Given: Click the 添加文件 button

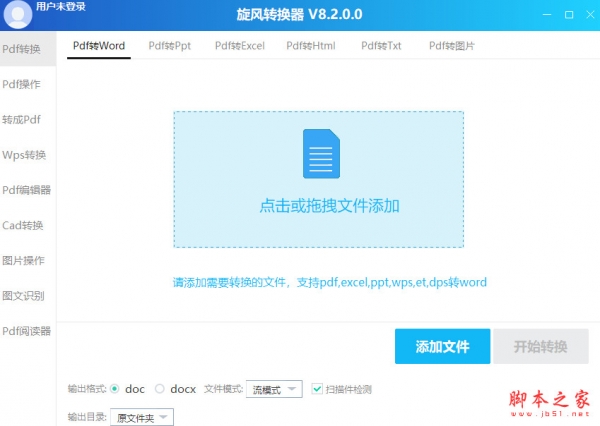Looking at the screenshot, I should coord(442,346).
